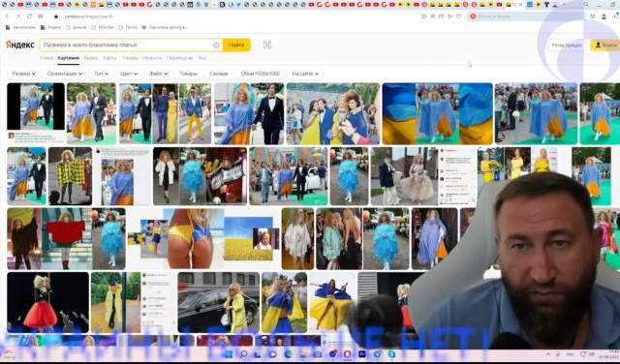
Task: Reload the page with the refresh icon
Action: (29, 16)
